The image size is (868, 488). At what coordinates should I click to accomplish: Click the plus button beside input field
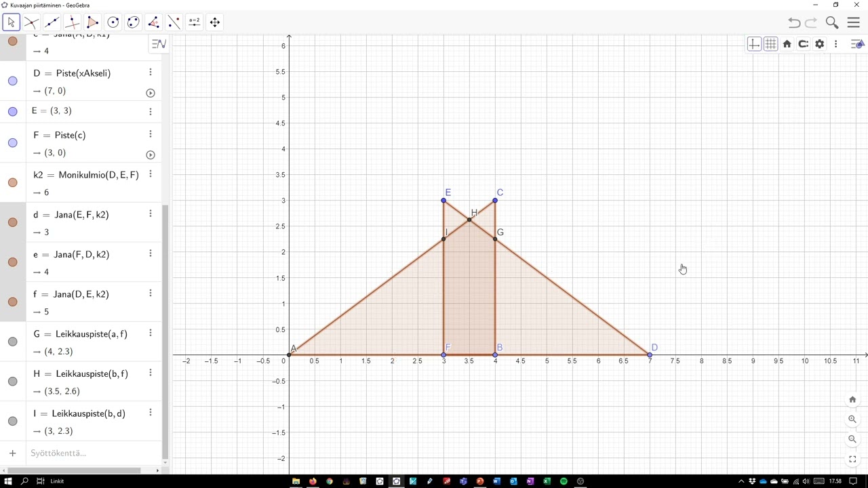pos(12,453)
